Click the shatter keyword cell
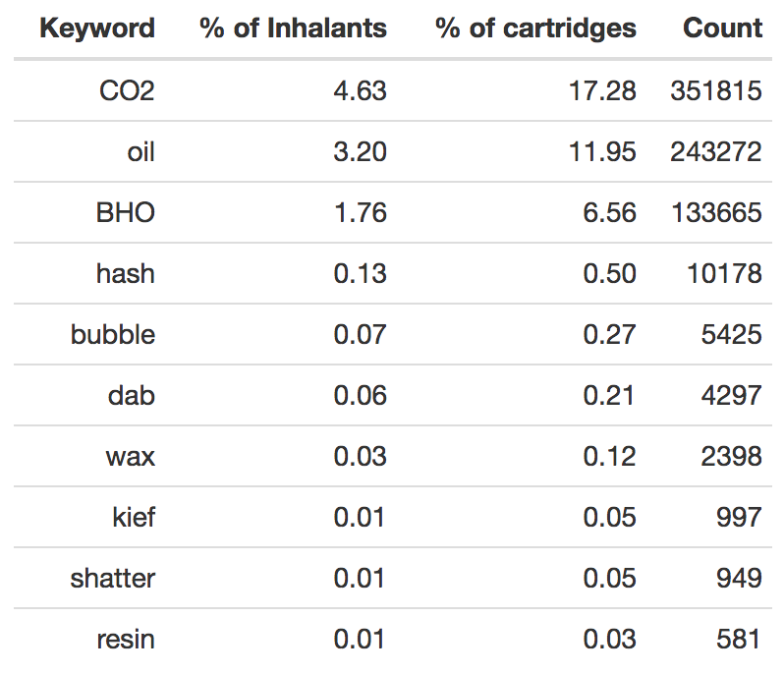 coord(113,579)
